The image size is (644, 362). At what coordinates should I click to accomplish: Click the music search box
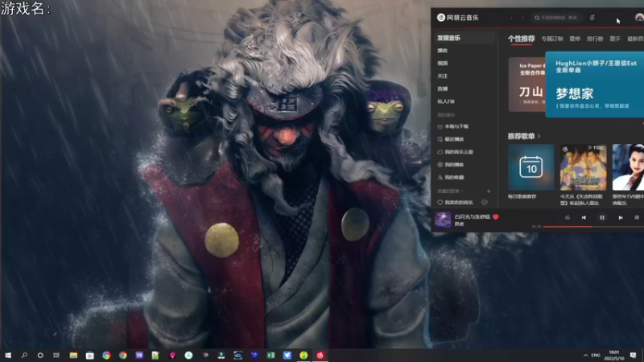[557, 18]
